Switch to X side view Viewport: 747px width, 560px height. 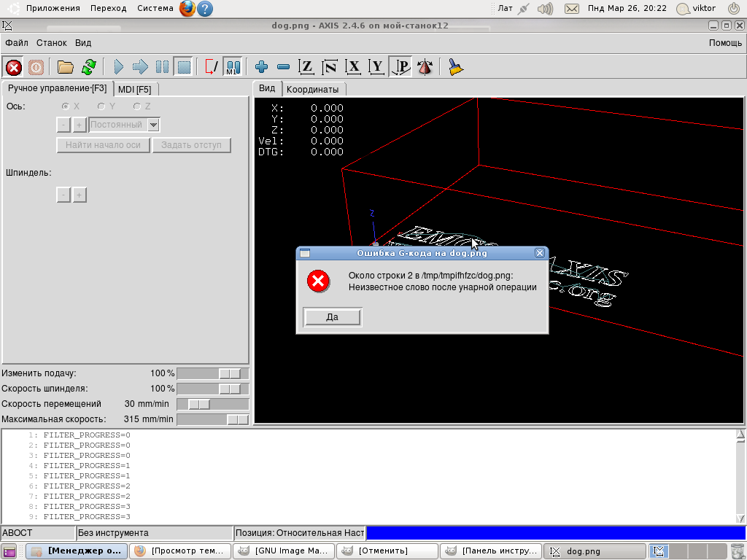click(353, 67)
